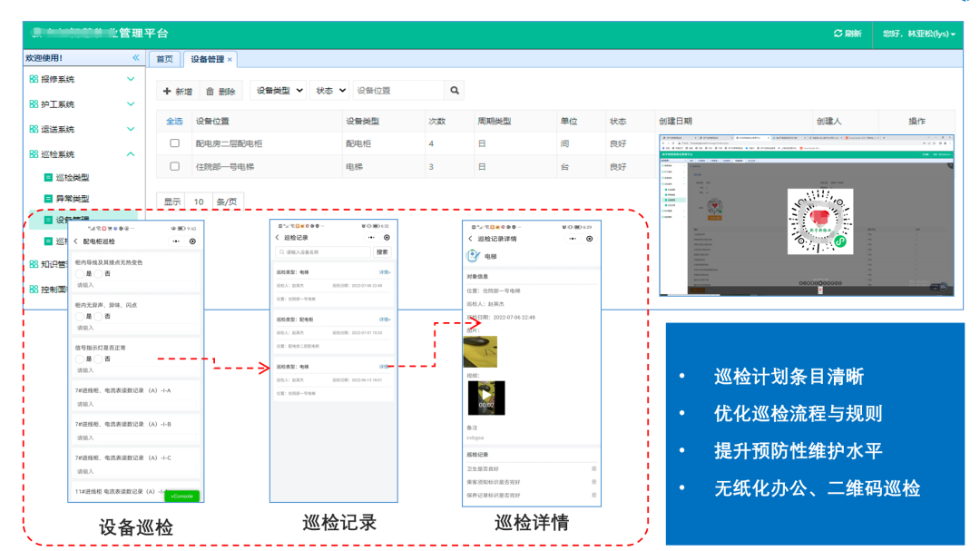Open the user menu 林亚松(lys)
980x551 pixels.
(x=918, y=34)
